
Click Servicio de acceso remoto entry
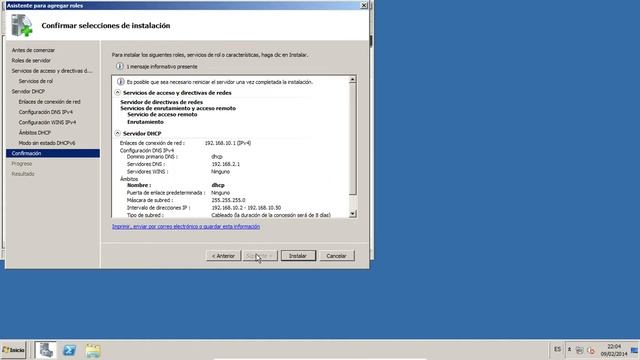tap(162, 115)
